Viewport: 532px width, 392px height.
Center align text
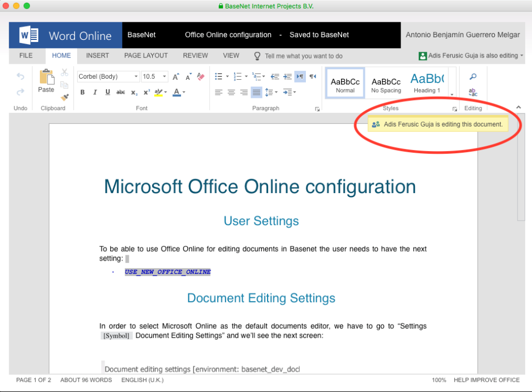(x=231, y=92)
